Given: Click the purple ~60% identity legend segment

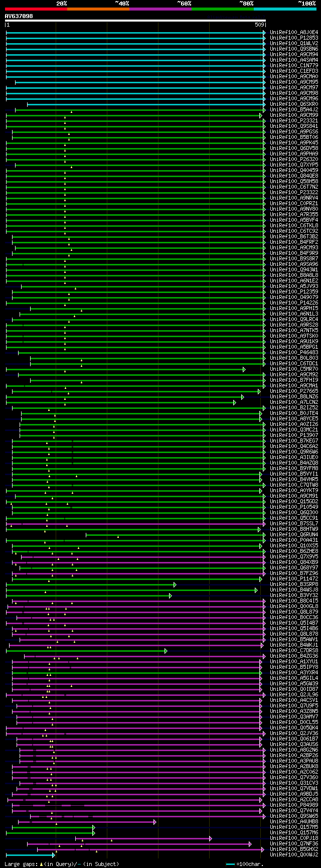Looking at the screenshot, I should [160, 9].
